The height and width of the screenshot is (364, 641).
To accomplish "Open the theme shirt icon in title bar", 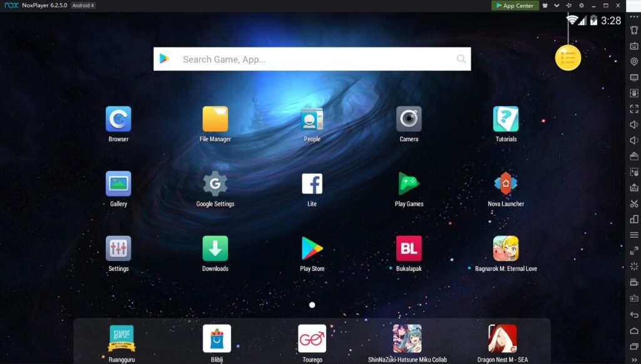I will coord(545,6).
